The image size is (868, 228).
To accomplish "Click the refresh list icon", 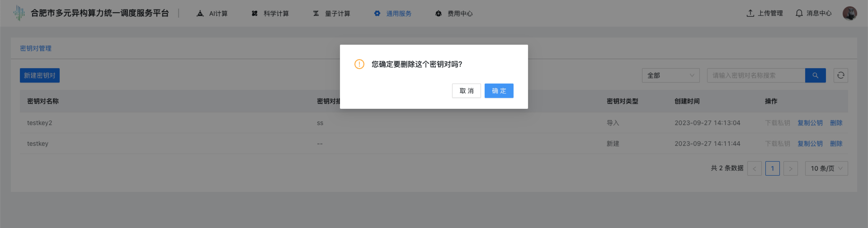I will point(840,75).
